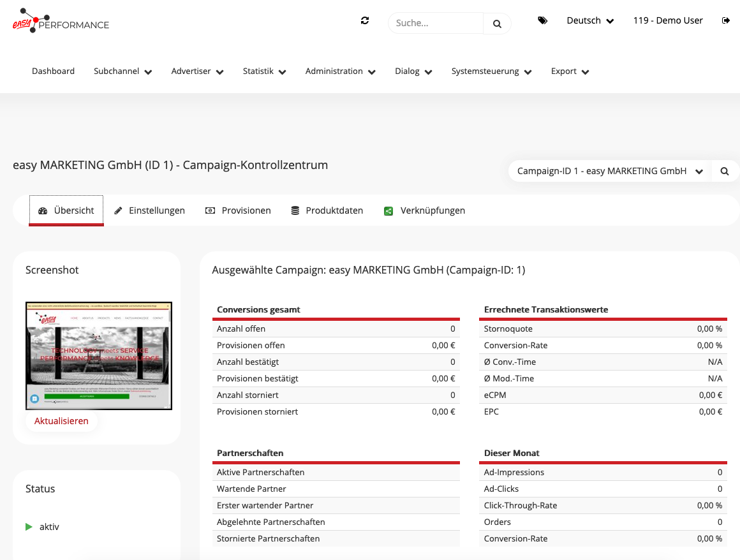The width and height of the screenshot is (740, 560).
Task: Click the refresh arrows icon
Action: coord(365,20)
